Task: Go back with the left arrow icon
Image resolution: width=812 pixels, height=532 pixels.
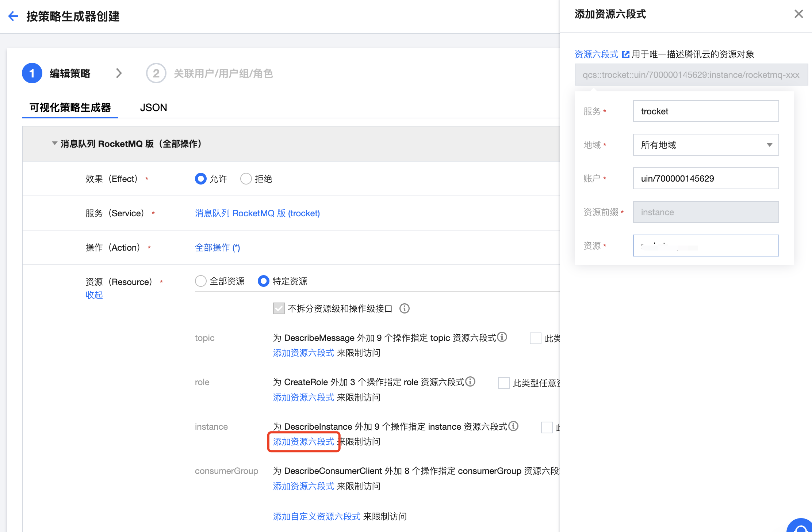Action: click(x=13, y=16)
